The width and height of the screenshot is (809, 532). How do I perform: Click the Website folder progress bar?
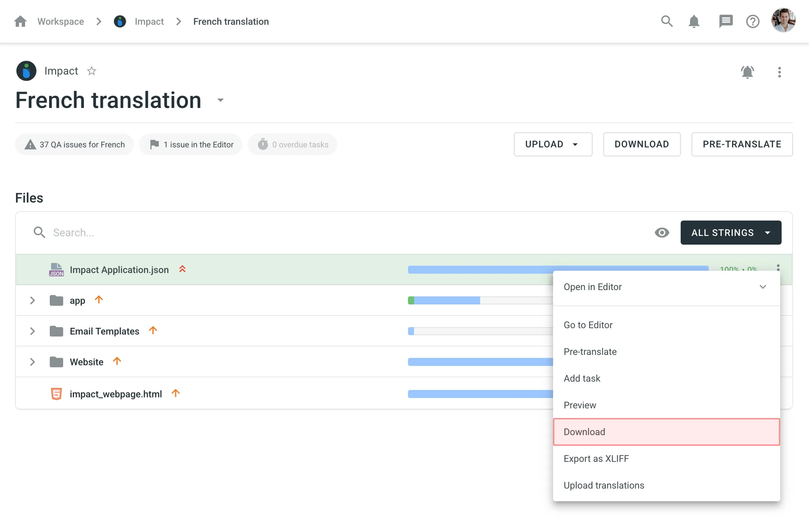[476, 362]
